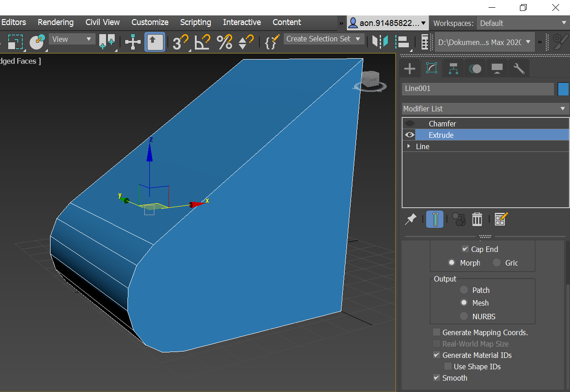The width and height of the screenshot is (570, 392).
Task: Expand the Line stack entry
Action: (x=409, y=146)
